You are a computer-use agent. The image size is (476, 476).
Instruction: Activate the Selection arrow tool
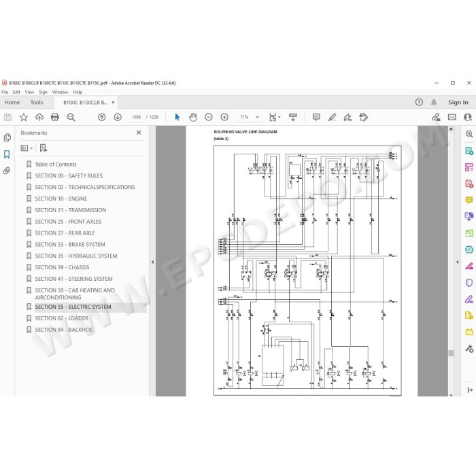tap(177, 117)
